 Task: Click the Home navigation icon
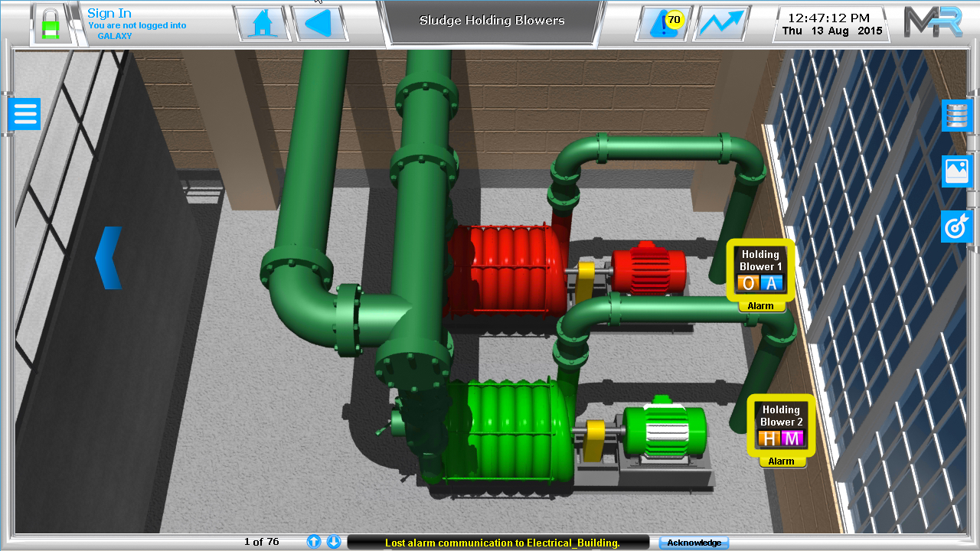pyautogui.click(x=263, y=23)
